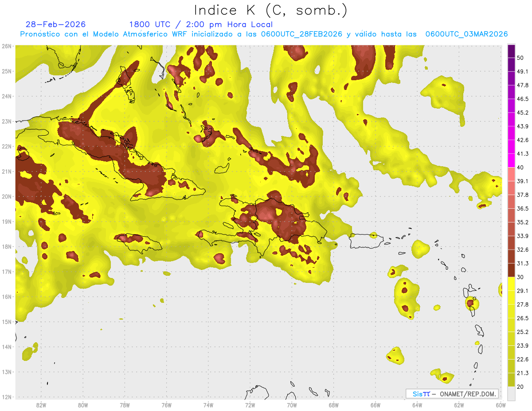The height and width of the screenshot is (411, 532).
Task: Click the '29.1' color scale value
Action: (522, 291)
